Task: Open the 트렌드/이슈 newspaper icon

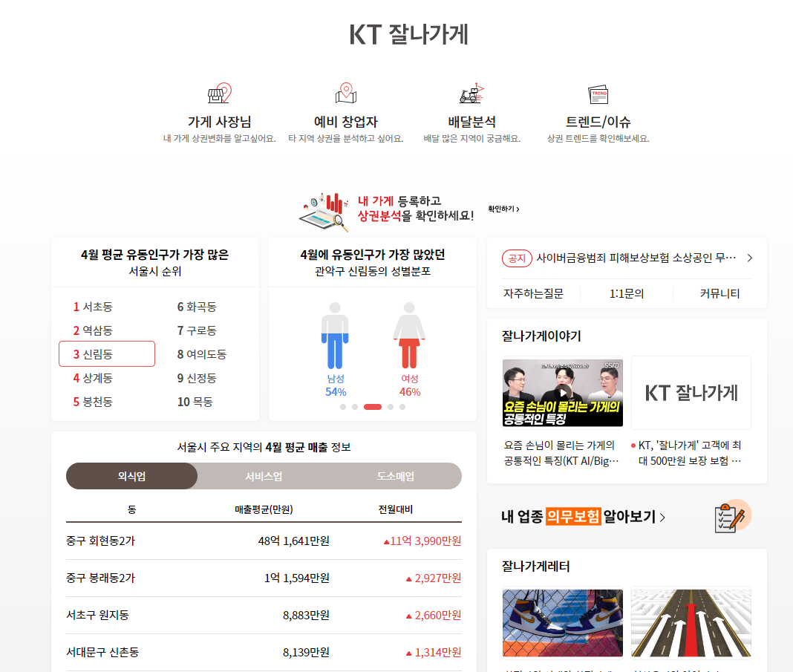Action: 598,94
